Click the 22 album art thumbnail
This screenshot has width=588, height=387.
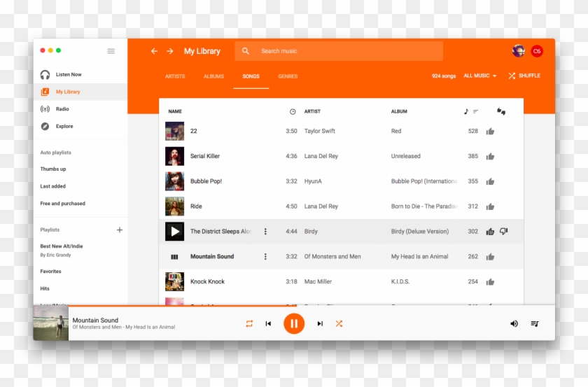pos(175,131)
